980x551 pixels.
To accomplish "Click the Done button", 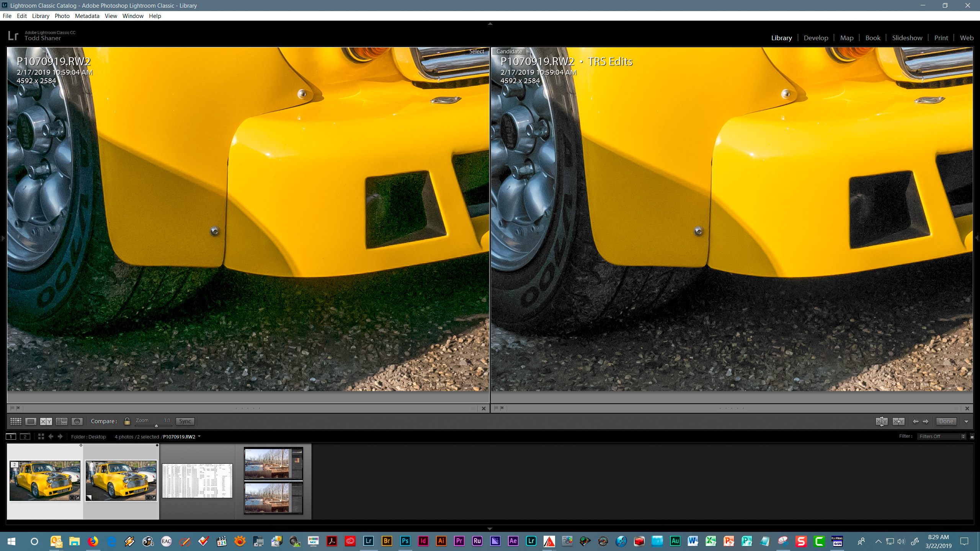I will [946, 421].
